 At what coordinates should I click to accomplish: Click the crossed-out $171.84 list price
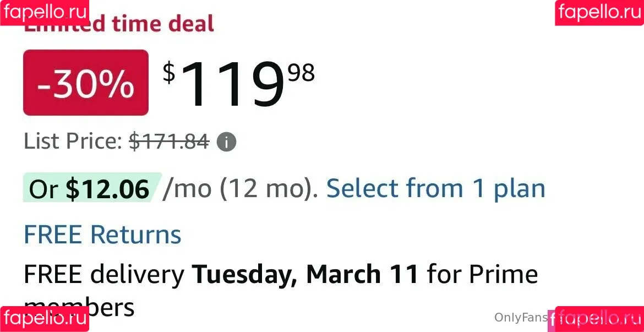click(169, 142)
